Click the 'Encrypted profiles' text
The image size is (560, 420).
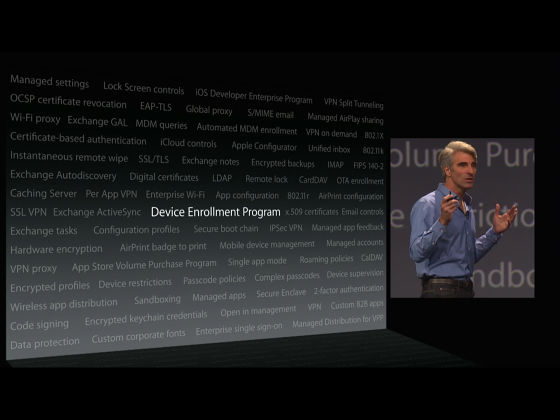point(50,287)
